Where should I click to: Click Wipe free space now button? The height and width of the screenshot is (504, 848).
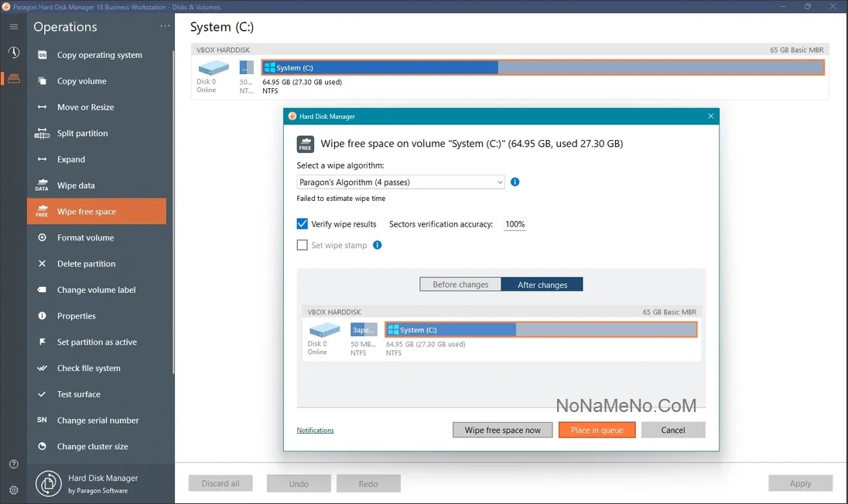pyautogui.click(x=502, y=430)
